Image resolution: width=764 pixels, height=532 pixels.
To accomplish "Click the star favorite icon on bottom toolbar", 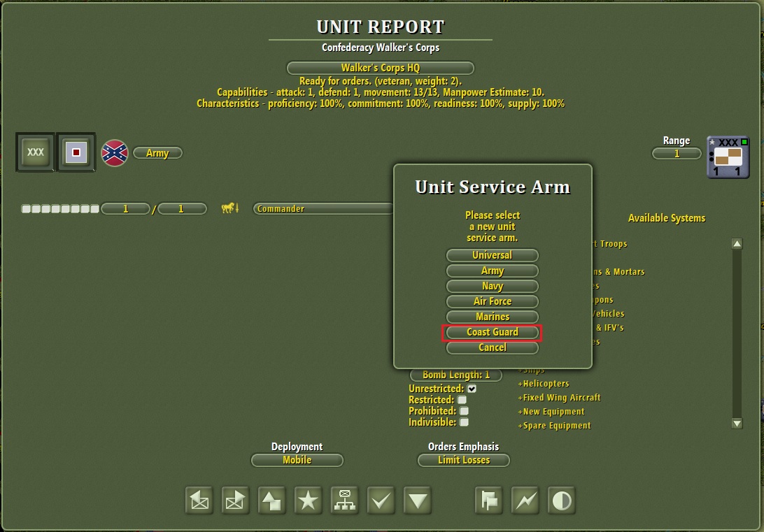I will [308, 501].
